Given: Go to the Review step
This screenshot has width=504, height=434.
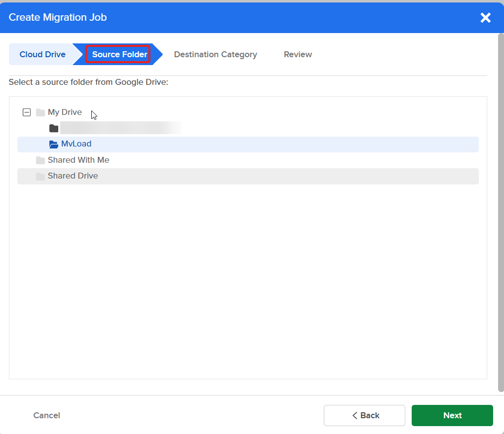Looking at the screenshot, I should [298, 54].
